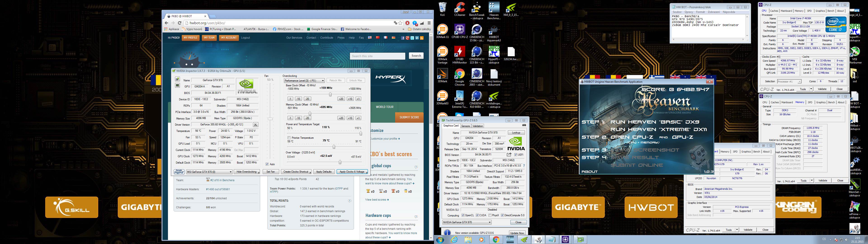Click the Memory Clock Offset slider thumb
Viewport: 868px width, 244px height.
(310, 114)
